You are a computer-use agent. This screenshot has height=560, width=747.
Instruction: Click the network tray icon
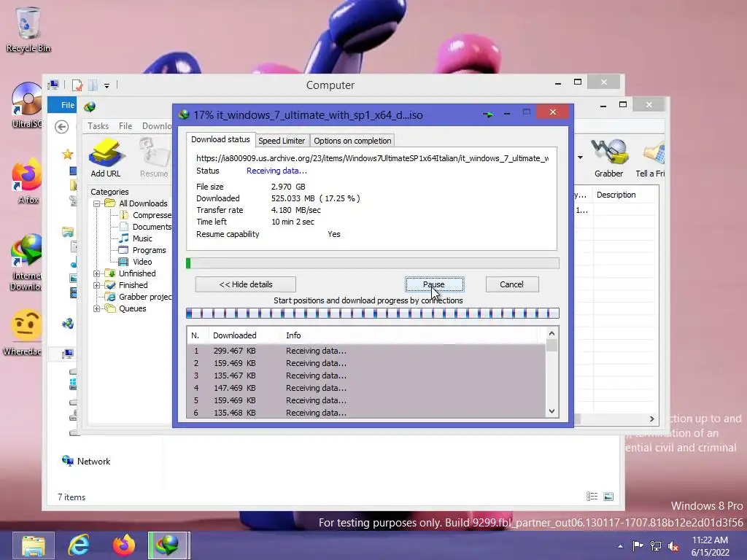point(656,546)
